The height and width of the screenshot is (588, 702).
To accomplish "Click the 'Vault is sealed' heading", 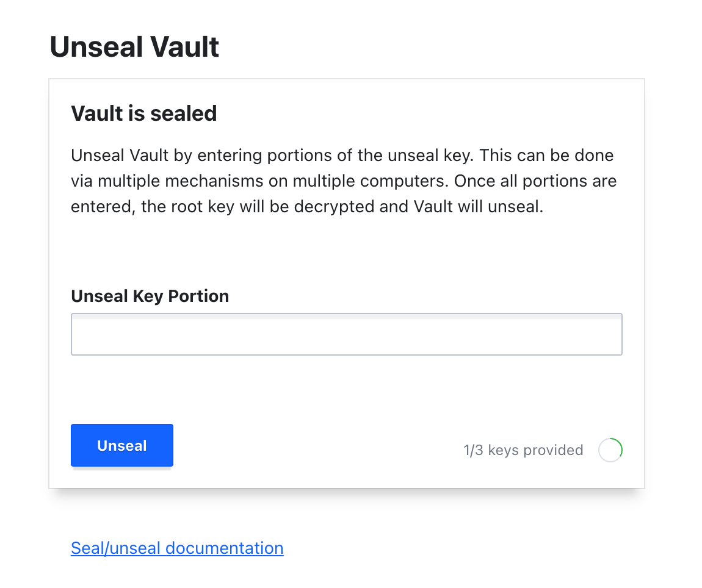I will [144, 113].
